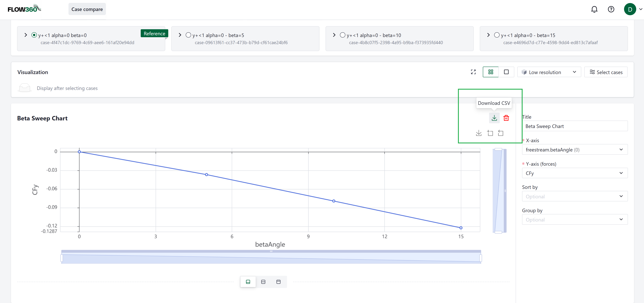Expand the beta=5 case details
Viewport: 644px width, 303px height.
[180, 35]
